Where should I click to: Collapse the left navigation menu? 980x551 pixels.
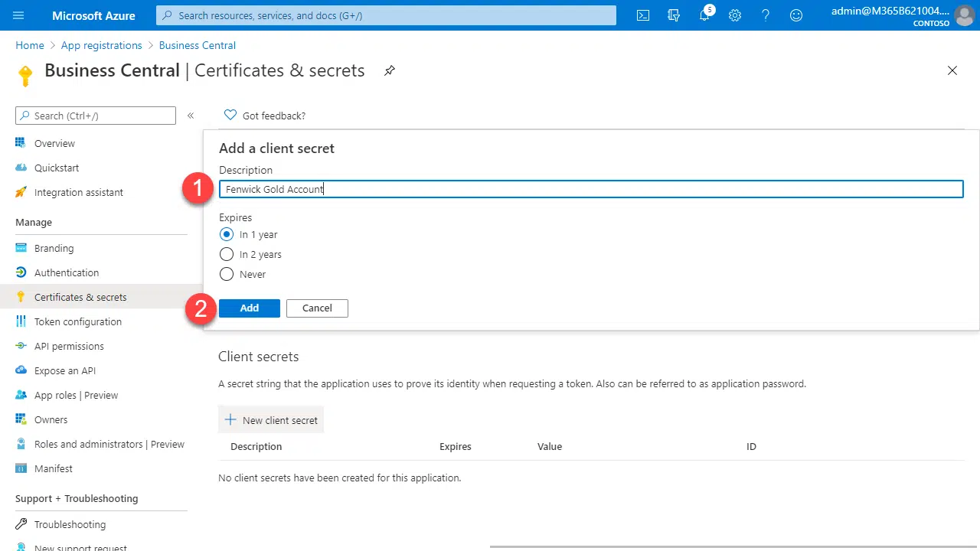[191, 116]
